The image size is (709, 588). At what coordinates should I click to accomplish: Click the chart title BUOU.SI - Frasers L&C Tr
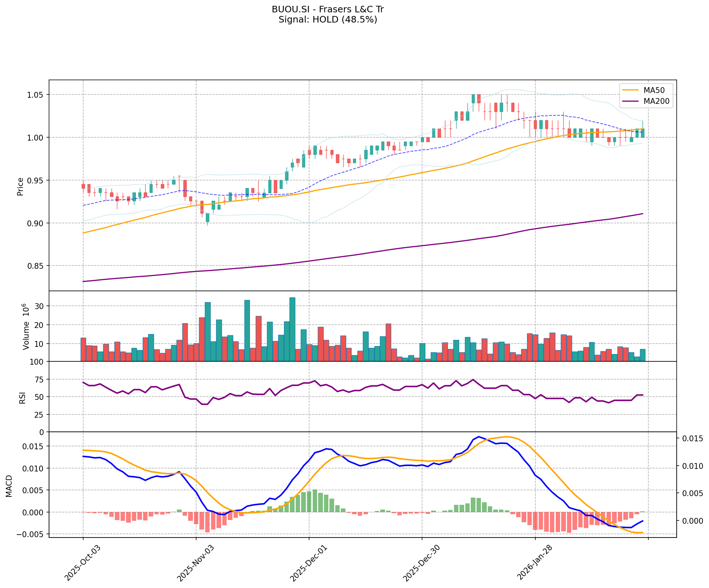[328, 9]
